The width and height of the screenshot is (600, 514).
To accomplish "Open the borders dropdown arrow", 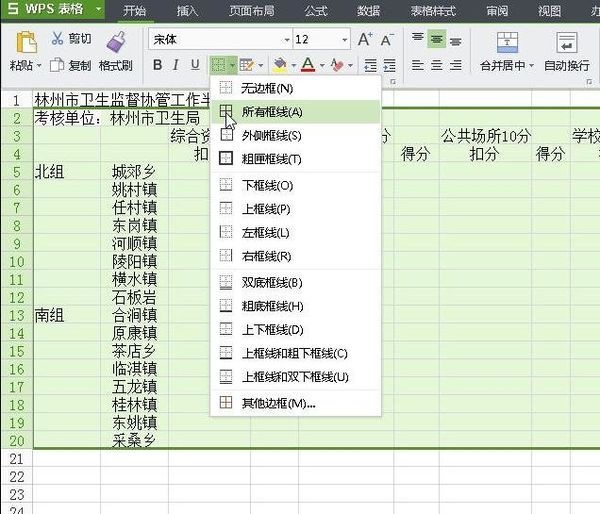I will 232,65.
